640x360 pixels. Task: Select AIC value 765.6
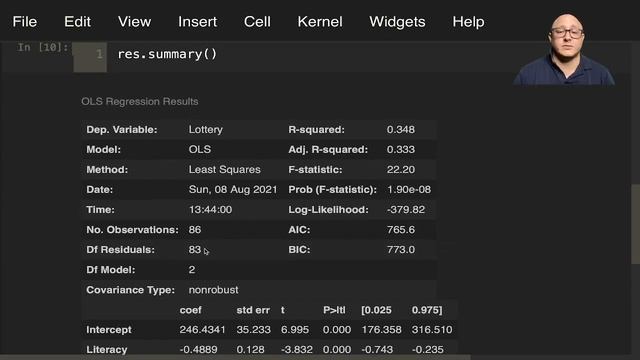coord(400,230)
